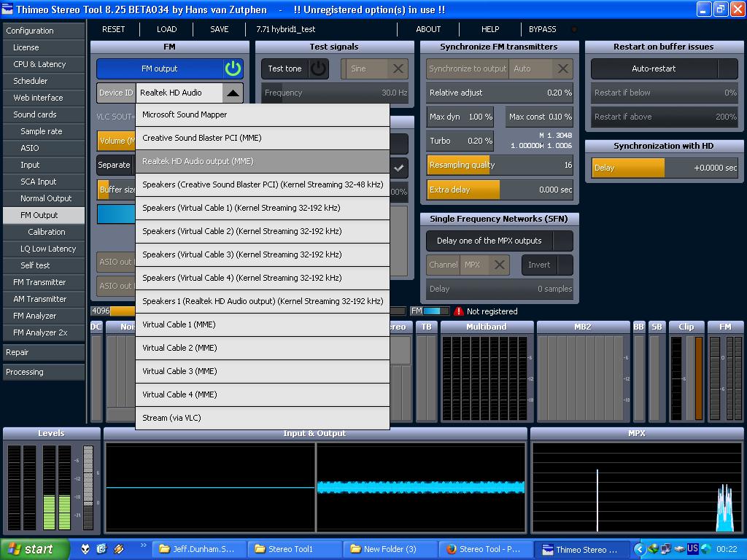Toggle Auto-restart on buffer issues
This screenshot has height=560, width=747.
click(664, 69)
